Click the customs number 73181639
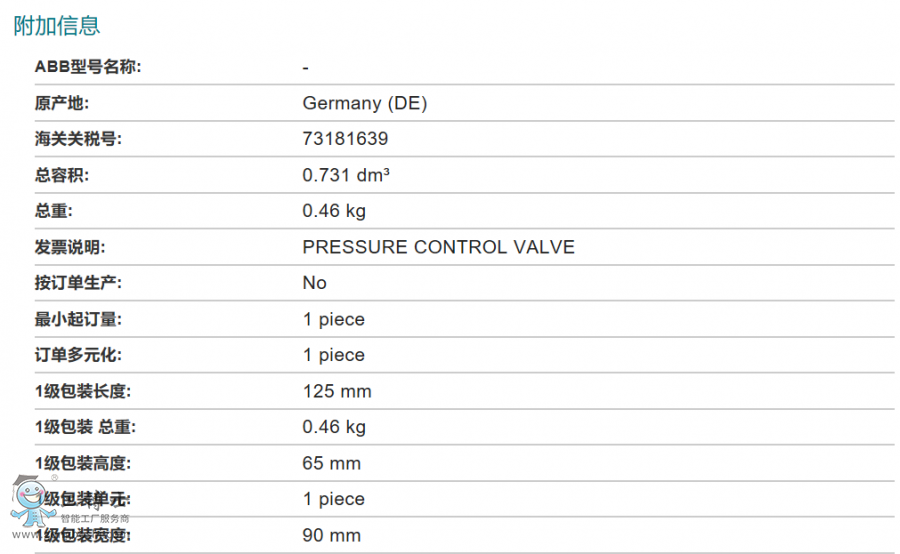900x554 pixels. point(345,139)
